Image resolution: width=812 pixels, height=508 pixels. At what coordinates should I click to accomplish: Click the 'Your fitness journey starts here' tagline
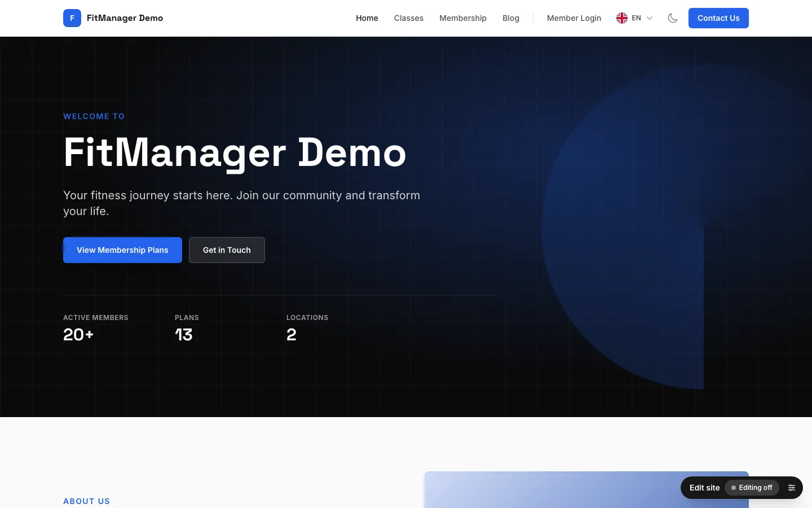pos(242,203)
